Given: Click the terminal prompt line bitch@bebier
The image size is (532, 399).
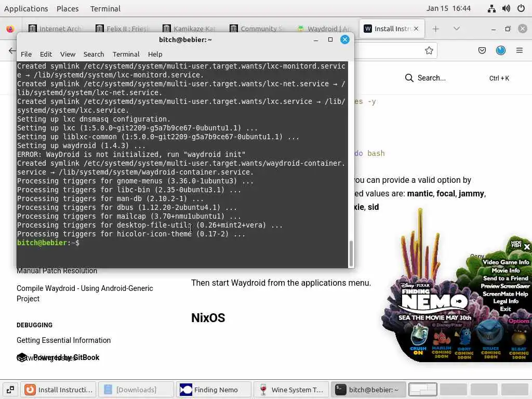Looking at the screenshot, I should click(x=48, y=243).
